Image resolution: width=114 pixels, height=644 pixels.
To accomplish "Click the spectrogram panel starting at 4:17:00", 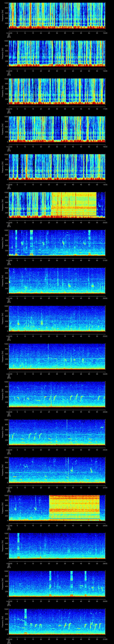I will (x=57, y=129).
